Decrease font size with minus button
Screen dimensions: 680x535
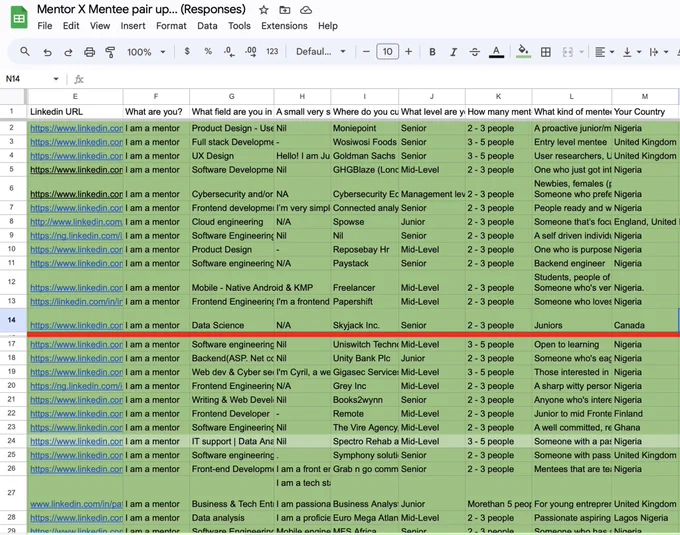click(x=366, y=52)
